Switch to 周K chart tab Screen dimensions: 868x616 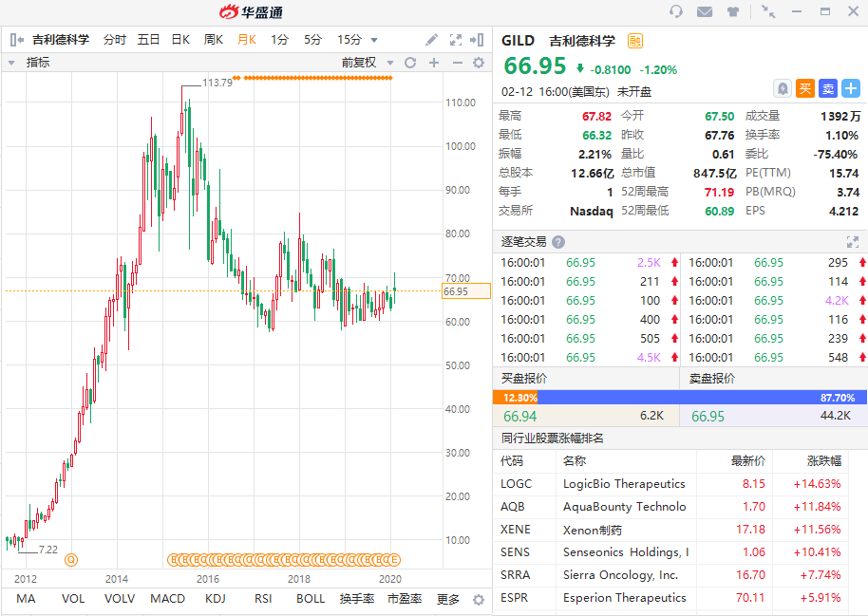pyautogui.click(x=213, y=40)
